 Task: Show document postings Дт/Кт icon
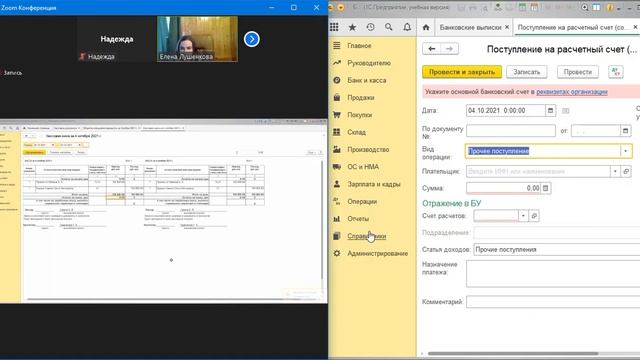click(616, 72)
